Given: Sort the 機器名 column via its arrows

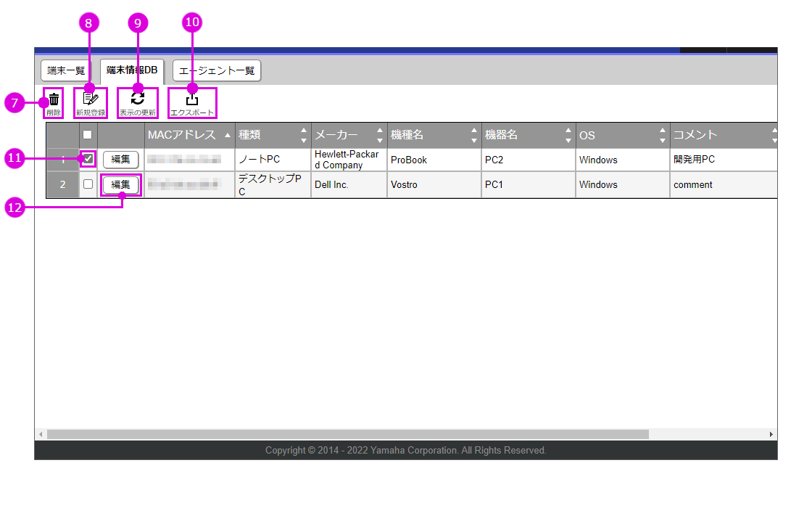Looking at the screenshot, I should click(568, 135).
